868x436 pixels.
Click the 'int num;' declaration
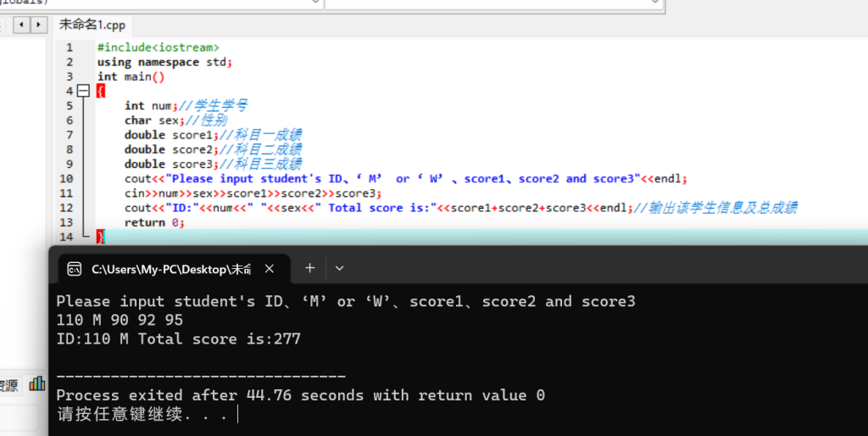click(151, 106)
